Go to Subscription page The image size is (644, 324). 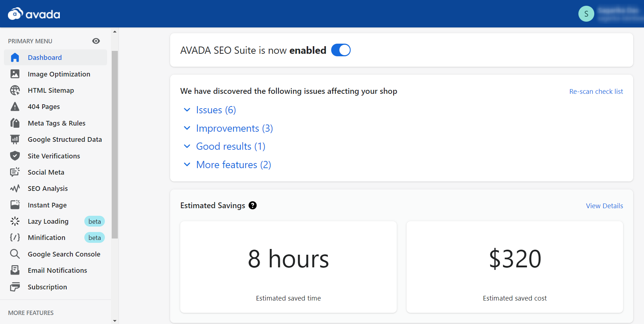[x=55, y=287]
